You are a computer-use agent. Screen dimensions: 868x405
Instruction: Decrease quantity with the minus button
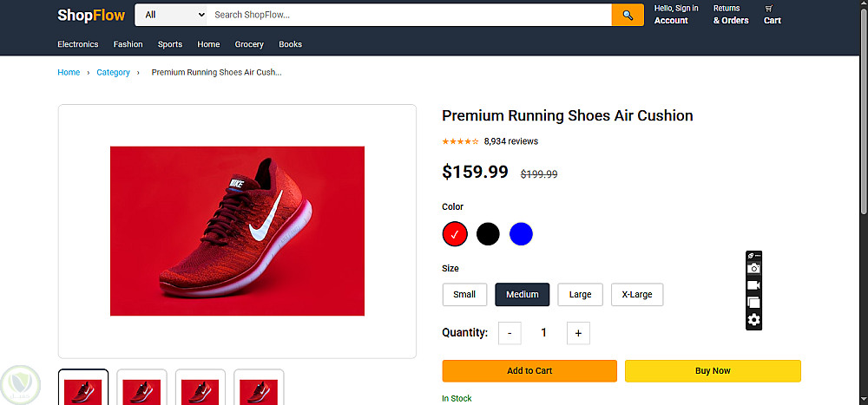coord(510,333)
